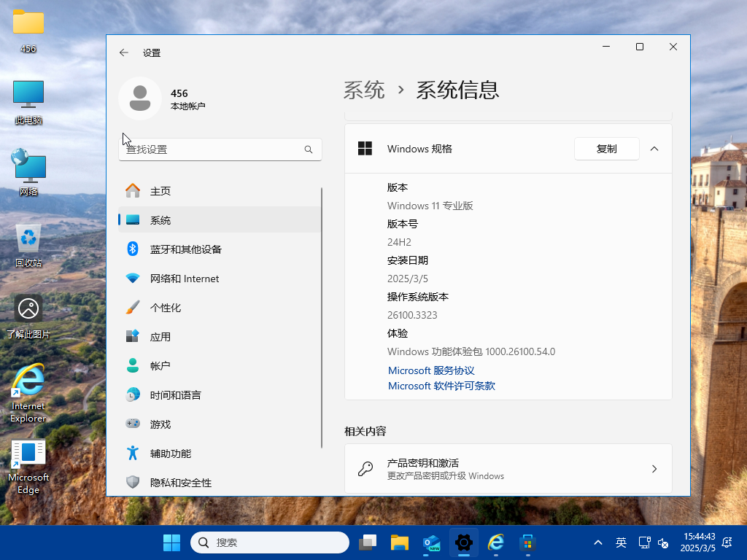Select the Internet Explorer desktop shortcut

click(x=28, y=393)
